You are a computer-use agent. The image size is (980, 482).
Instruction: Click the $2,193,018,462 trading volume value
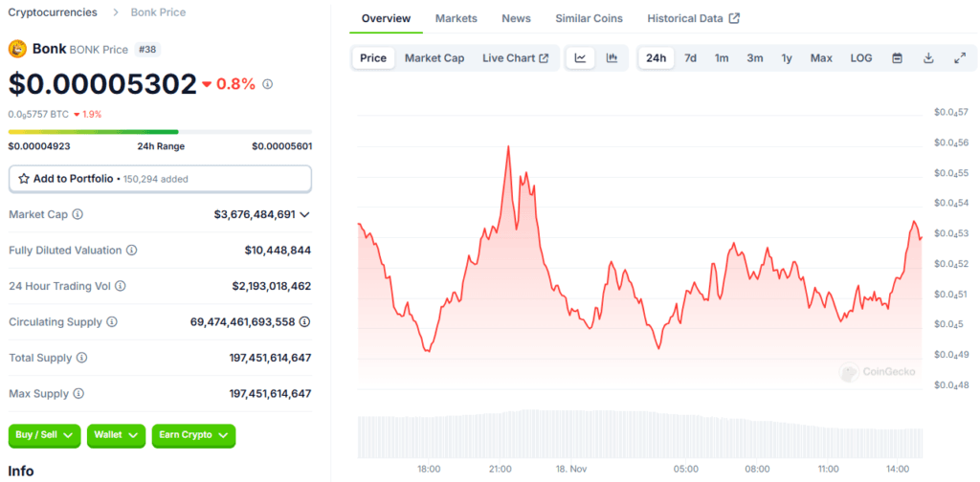pyautogui.click(x=271, y=286)
